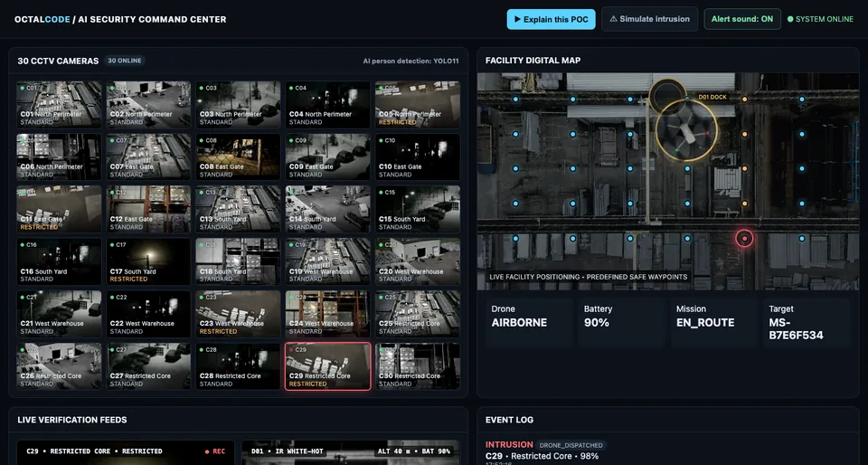Open alerting camera C29 Restricted Core
Screen dimensions: 868x465
[328, 365]
